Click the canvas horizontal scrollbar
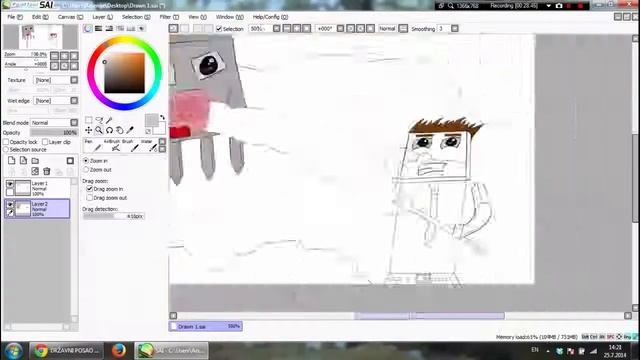This screenshot has height=360, width=640. point(400,316)
